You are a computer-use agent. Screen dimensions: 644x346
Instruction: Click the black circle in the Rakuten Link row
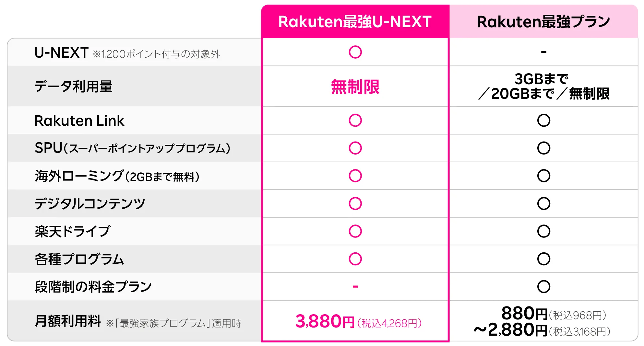pyautogui.click(x=543, y=121)
